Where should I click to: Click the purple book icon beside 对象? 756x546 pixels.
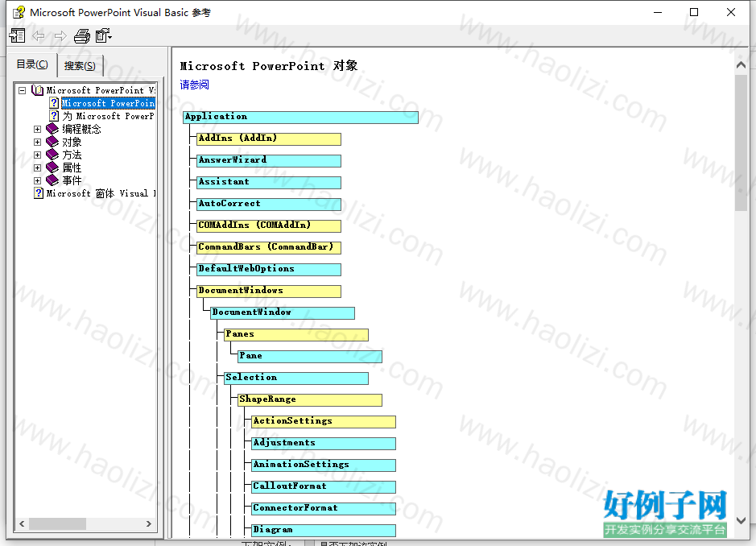[52, 142]
